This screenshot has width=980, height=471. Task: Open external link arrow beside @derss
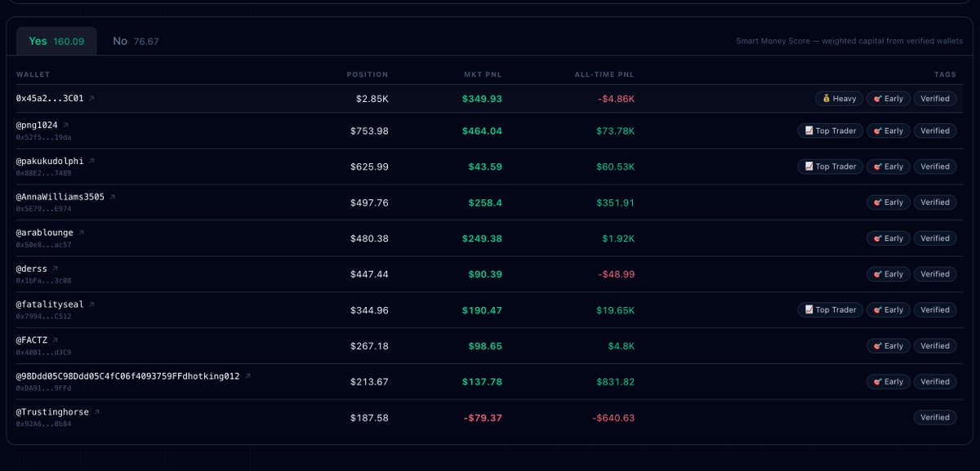click(x=55, y=269)
